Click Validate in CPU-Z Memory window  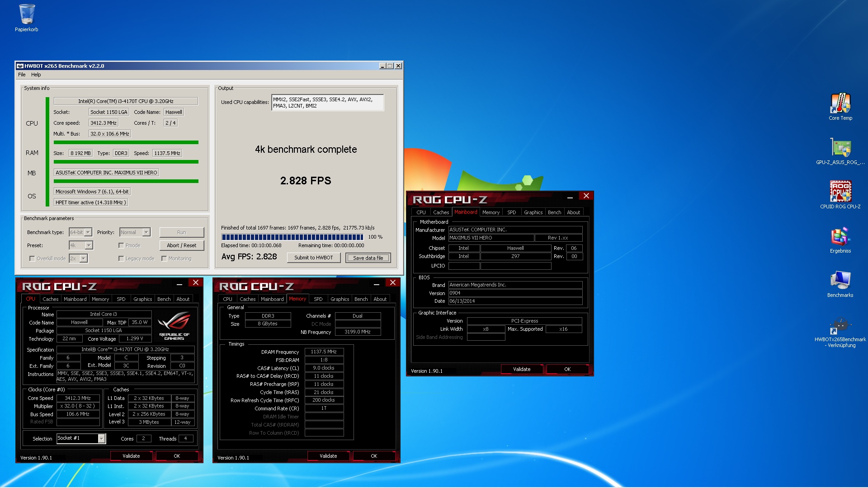(x=328, y=456)
